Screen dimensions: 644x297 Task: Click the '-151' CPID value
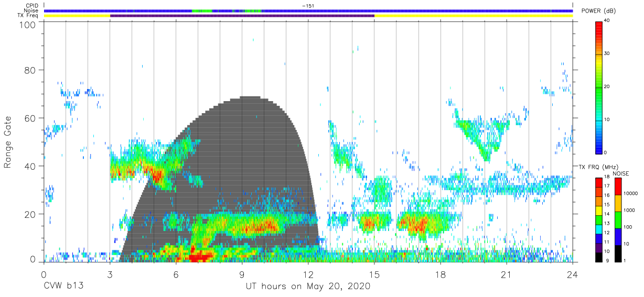pyautogui.click(x=308, y=5)
